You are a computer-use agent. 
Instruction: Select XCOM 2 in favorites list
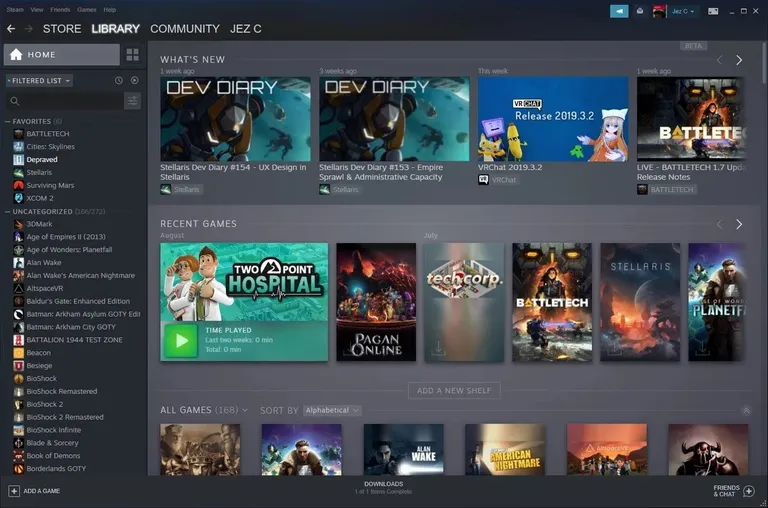tap(40, 198)
